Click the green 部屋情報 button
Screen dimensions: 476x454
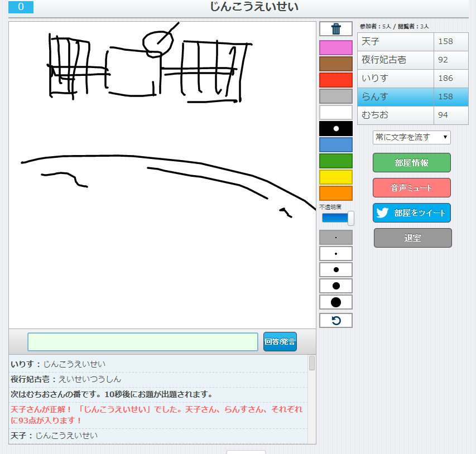click(411, 163)
